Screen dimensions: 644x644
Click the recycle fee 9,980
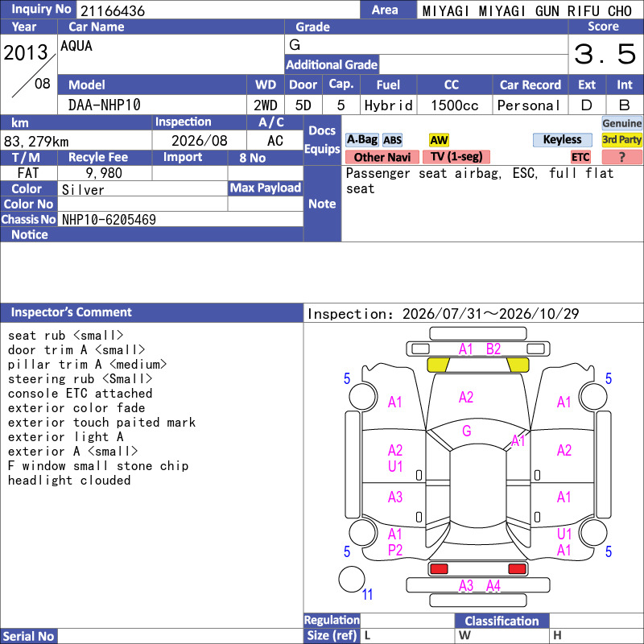104,173
